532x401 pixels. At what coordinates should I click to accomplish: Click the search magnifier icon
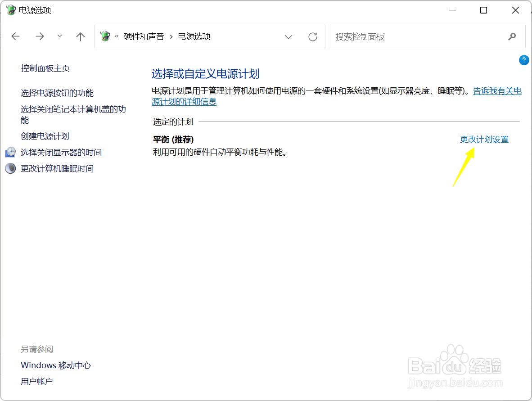(x=512, y=36)
